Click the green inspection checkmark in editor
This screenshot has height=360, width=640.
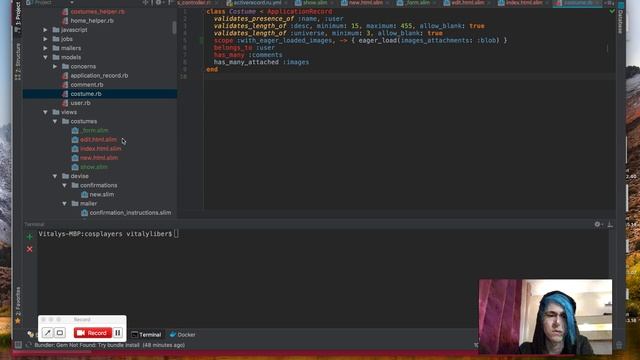(612, 11)
